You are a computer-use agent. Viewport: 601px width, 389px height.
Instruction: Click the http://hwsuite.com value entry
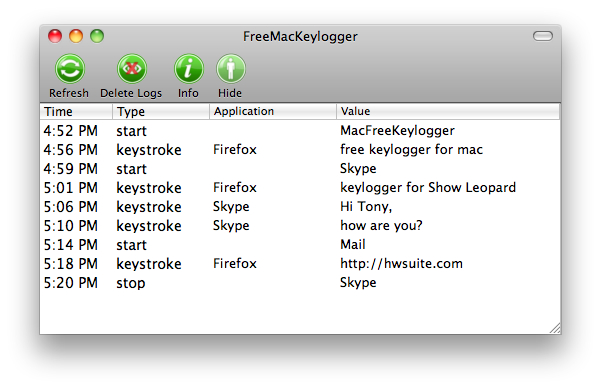401,264
